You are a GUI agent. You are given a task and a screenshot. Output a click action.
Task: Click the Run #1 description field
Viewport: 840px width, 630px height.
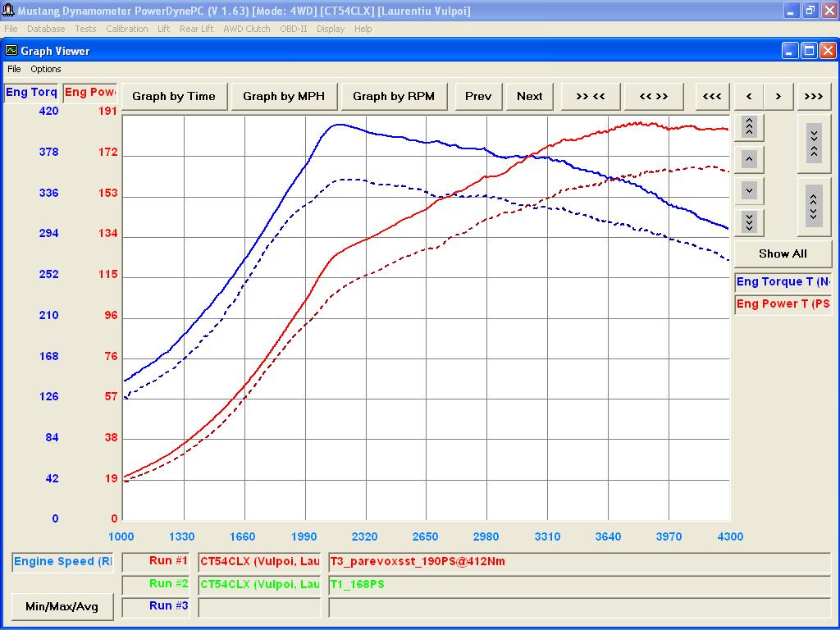579,562
